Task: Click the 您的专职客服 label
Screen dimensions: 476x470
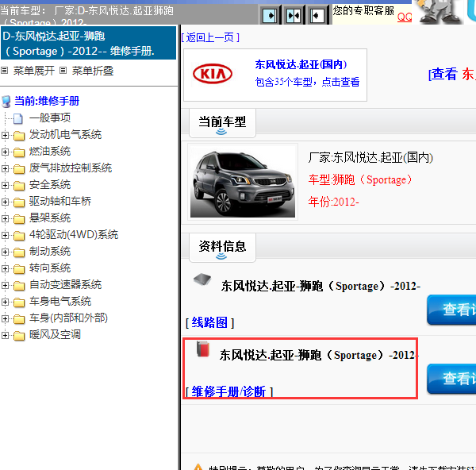Action: pos(363,10)
